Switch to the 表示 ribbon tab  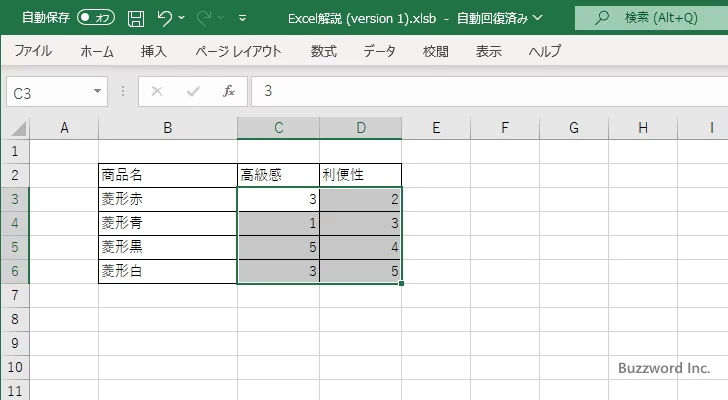click(x=488, y=51)
